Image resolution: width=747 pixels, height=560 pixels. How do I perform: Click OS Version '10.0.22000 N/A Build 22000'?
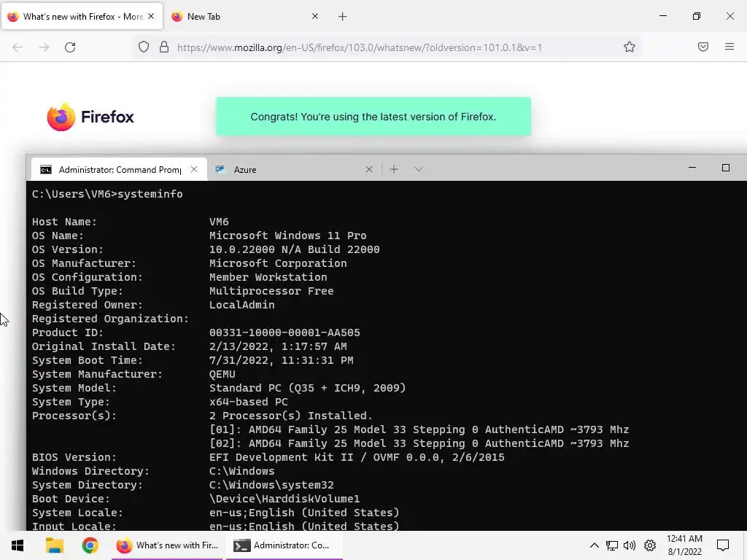tap(295, 249)
